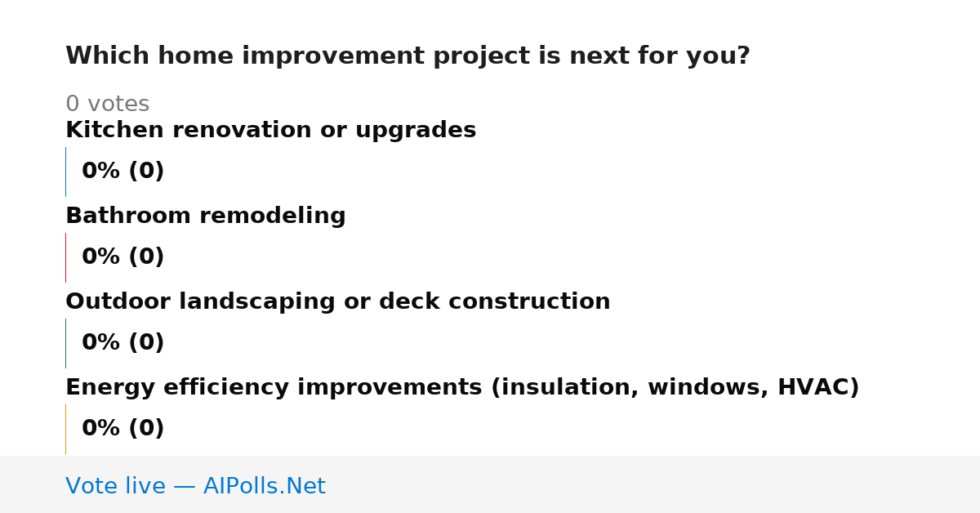Click 0% (0) under Kitchen renovation

[x=123, y=172]
